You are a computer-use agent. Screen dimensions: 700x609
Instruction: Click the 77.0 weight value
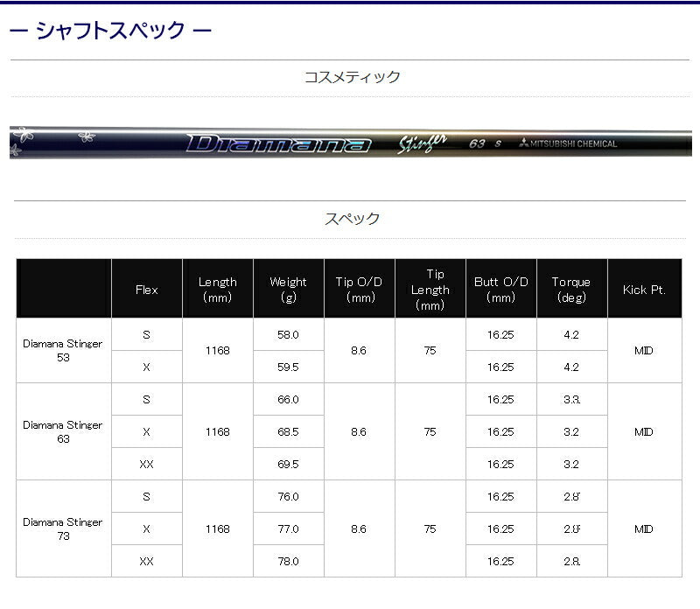(x=289, y=529)
